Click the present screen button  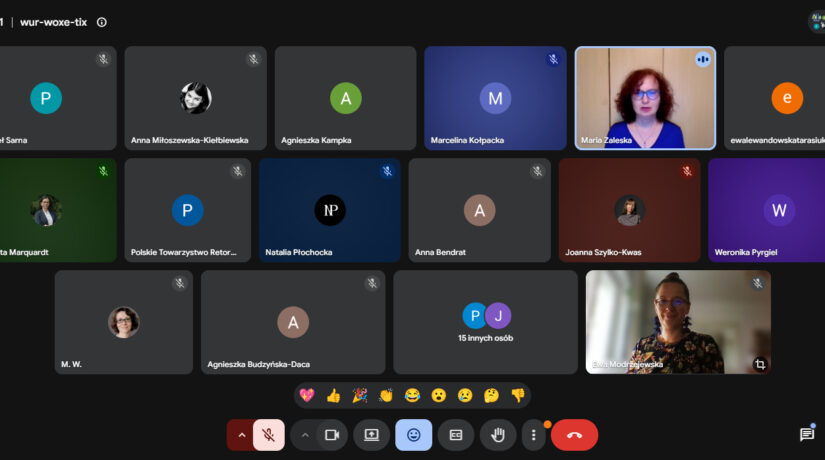pyautogui.click(x=371, y=435)
